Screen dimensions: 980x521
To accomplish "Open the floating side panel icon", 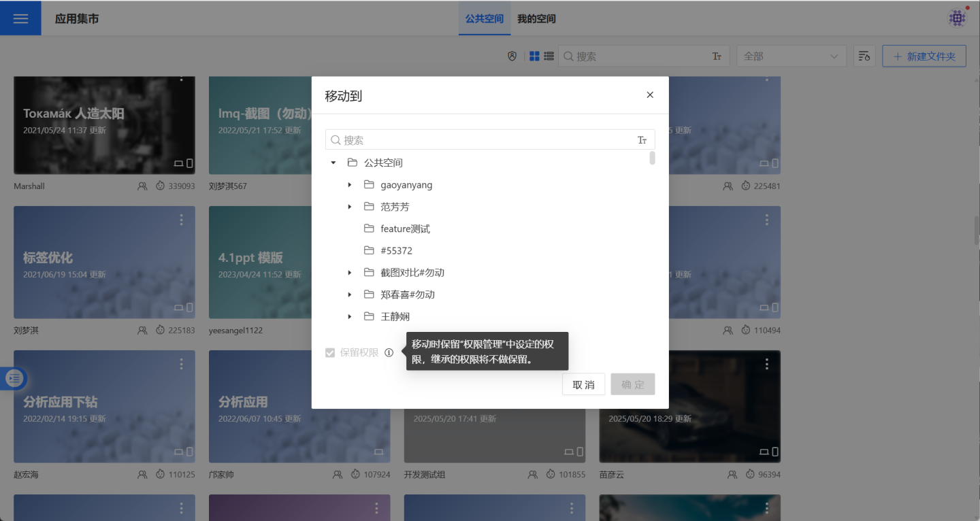I will (14, 378).
